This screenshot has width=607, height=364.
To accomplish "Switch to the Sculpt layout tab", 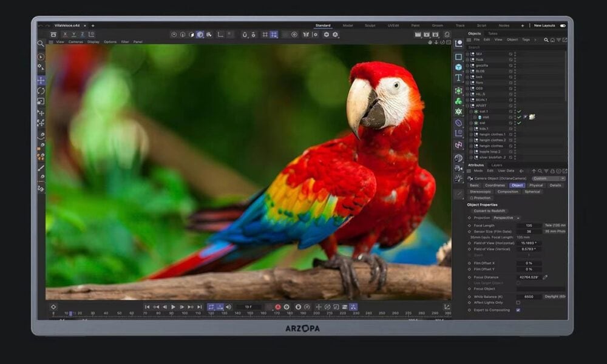I will point(370,25).
